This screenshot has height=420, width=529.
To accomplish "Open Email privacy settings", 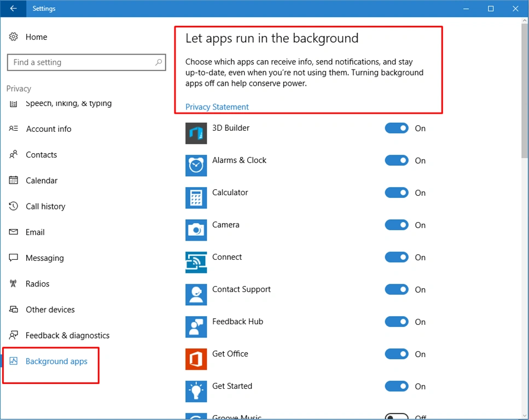I will 35,232.
